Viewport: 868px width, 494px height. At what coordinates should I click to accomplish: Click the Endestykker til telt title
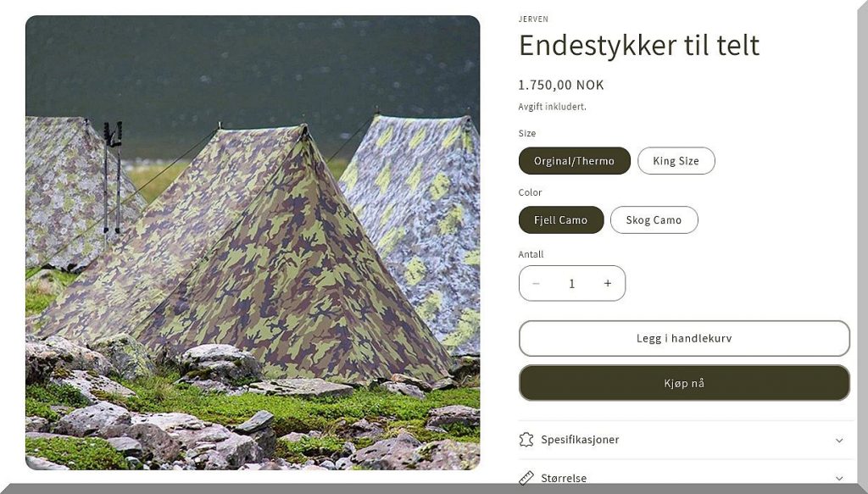click(x=639, y=46)
